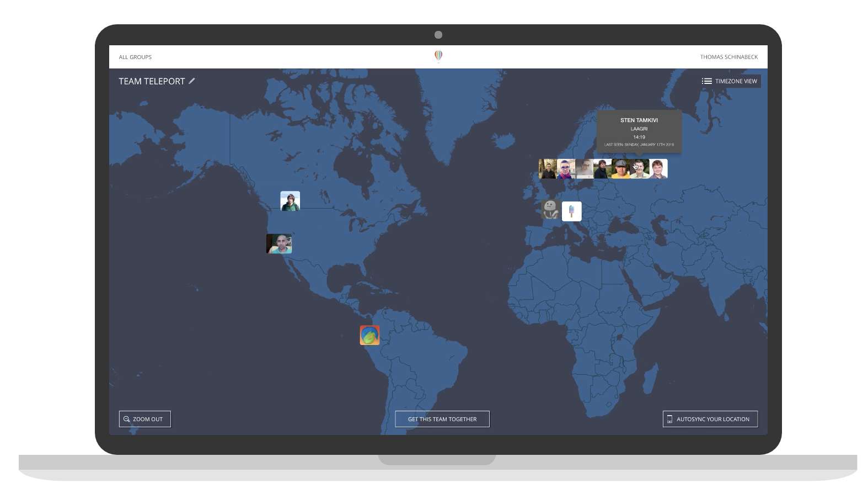This screenshot has width=868, height=499.
Task: Select the bald man in teal shirt avatar
Action: pyautogui.click(x=279, y=243)
